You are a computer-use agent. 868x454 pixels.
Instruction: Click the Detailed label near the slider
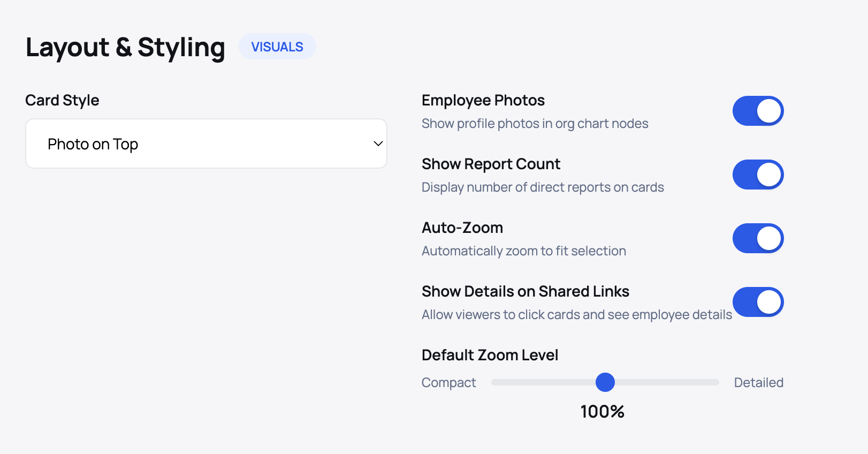click(758, 382)
